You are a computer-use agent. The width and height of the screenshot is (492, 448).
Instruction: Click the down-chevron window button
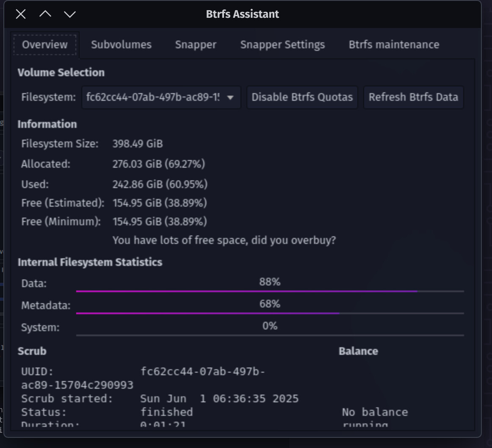(x=70, y=14)
